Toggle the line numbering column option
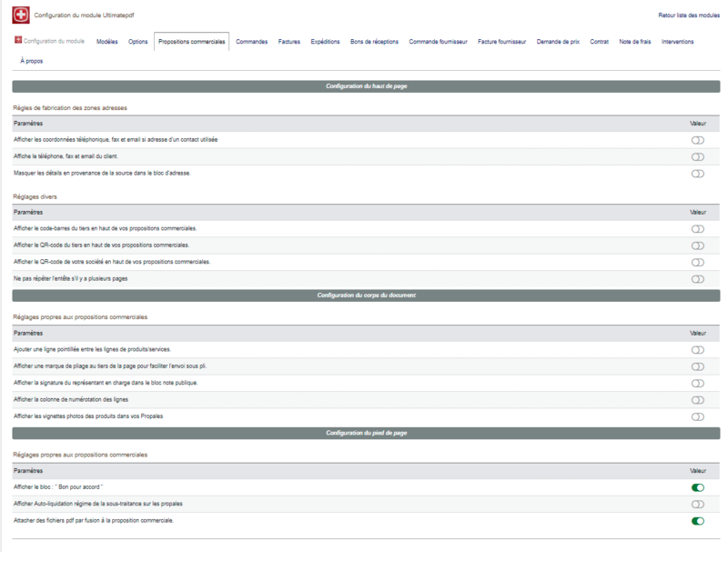 [697, 400]
